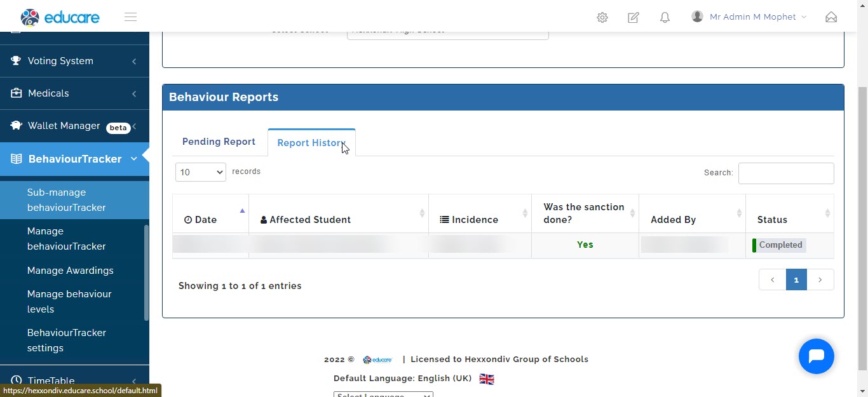
Task: Expand the Voting System menu chevron
Action: [134, 62]
